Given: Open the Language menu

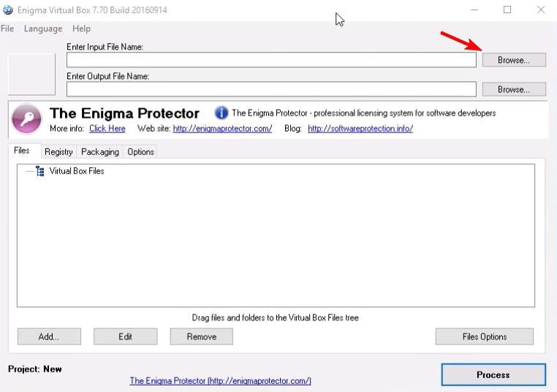Looking at the screenshot, I should click(43, 29).
